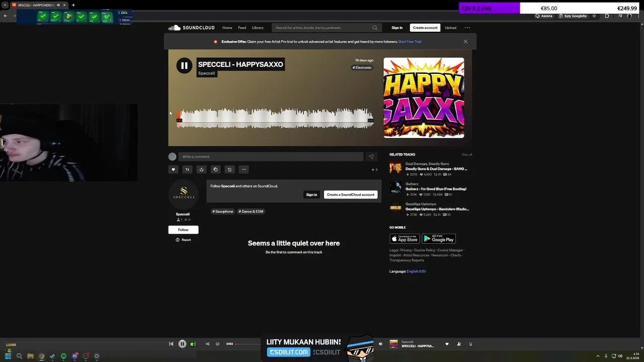Follow artist icon in player bar
The width and height of the screenshot is (644, 362).
click(459, 344)
